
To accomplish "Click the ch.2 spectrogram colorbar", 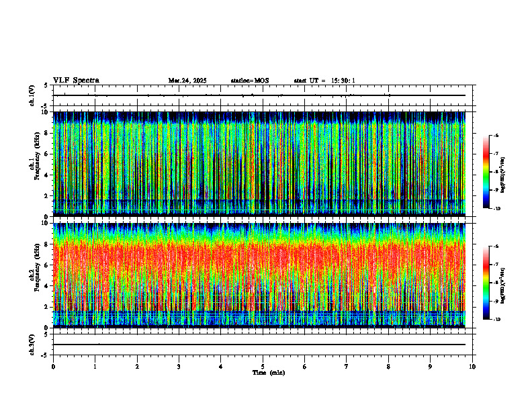I will tap(486, 283).
